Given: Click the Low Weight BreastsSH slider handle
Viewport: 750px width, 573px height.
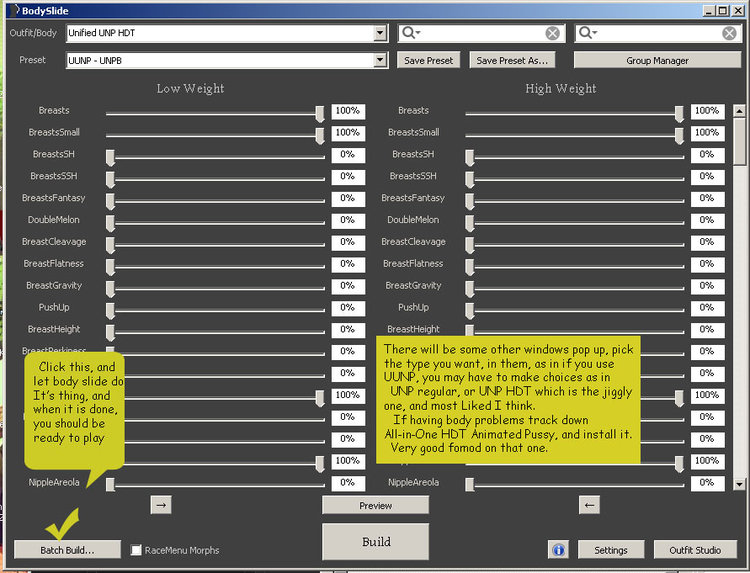Looking at the screenshot, I should click(110, 157).
